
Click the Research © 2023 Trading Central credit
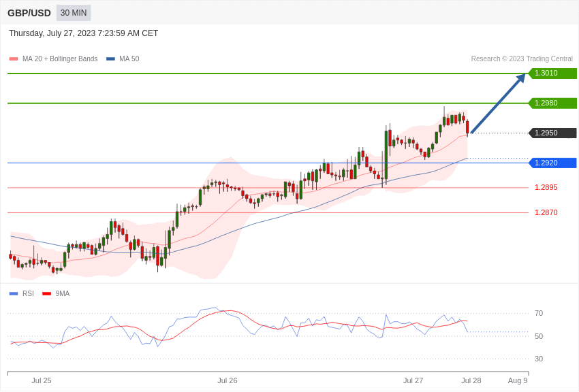pos(522,59)
